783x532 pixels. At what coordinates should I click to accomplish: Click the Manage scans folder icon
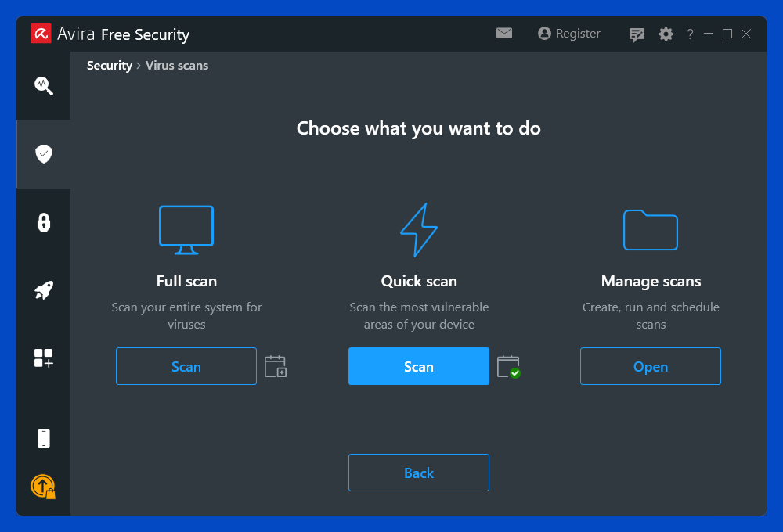coord(651,230)
